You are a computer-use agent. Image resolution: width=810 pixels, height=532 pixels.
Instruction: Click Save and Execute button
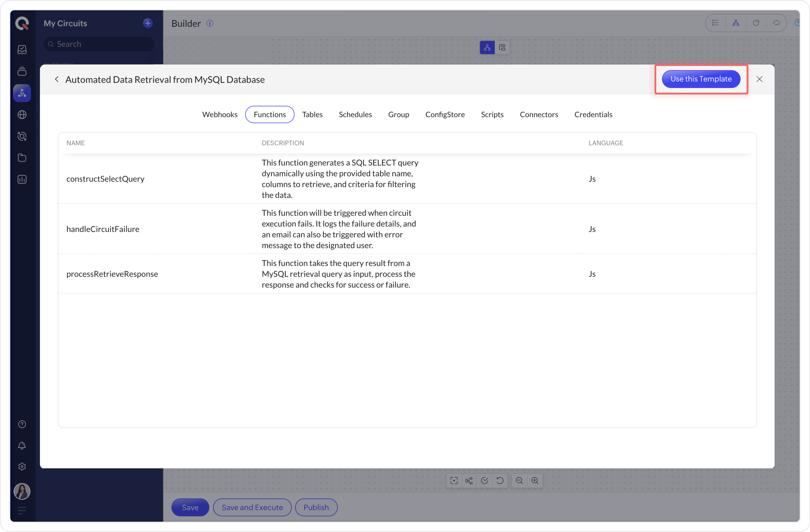[252, 507]
